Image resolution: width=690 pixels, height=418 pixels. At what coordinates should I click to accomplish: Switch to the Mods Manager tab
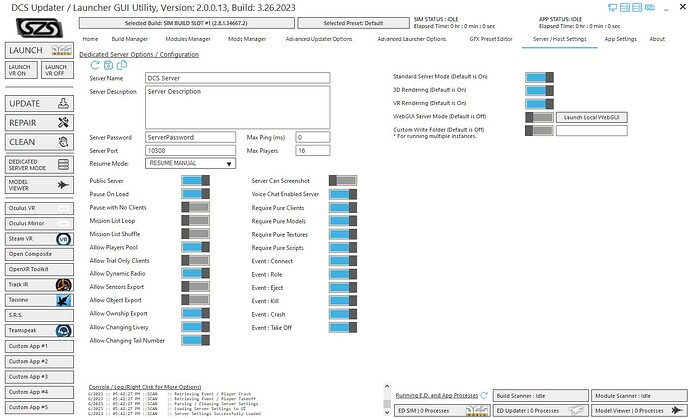tap(247, 39)
